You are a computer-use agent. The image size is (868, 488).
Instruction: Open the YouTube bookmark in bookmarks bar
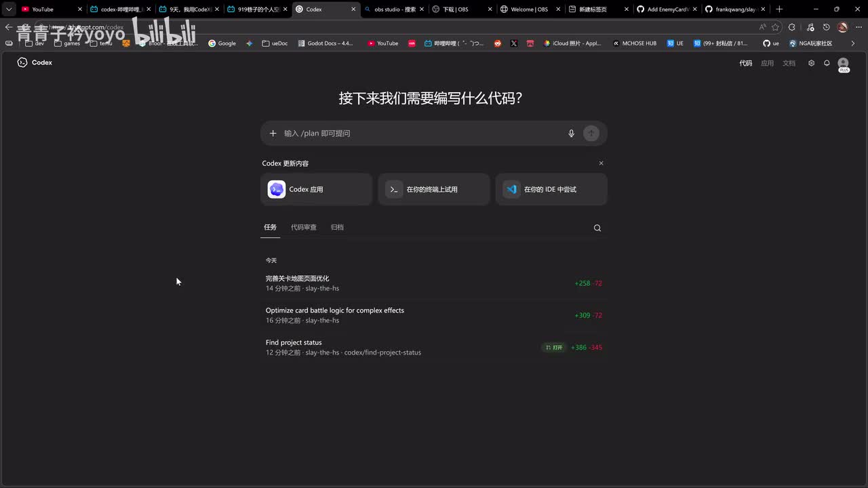tap(383, 43)
